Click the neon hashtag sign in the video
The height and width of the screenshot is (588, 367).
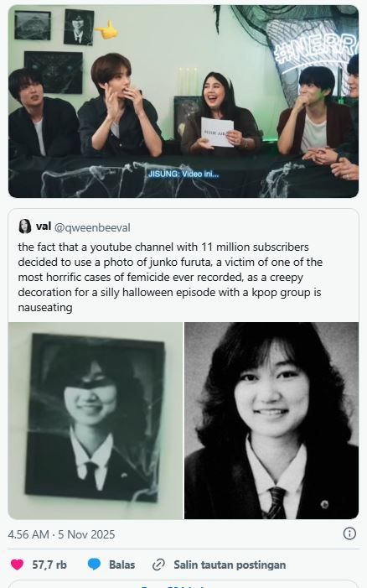pyautogui.click(x=317, y=49)
